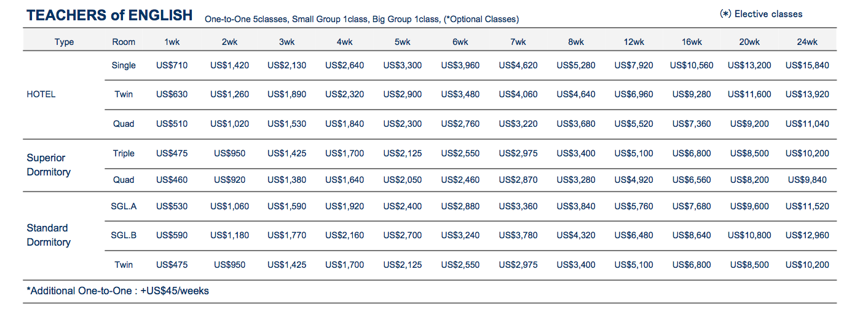Click Hotel Twin 4wk price US$2,320
This screenshot has height=314, width=868.
tap(344, 94)
